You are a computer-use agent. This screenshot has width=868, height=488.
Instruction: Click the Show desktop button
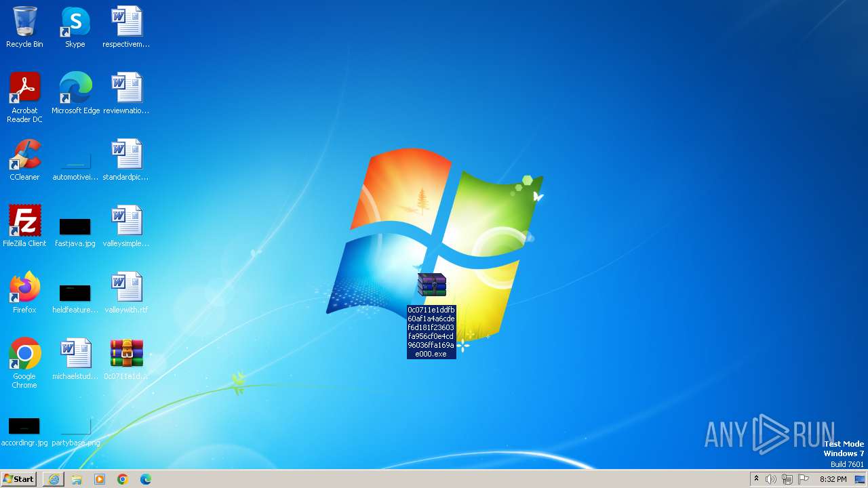click(x=861, y=479)
